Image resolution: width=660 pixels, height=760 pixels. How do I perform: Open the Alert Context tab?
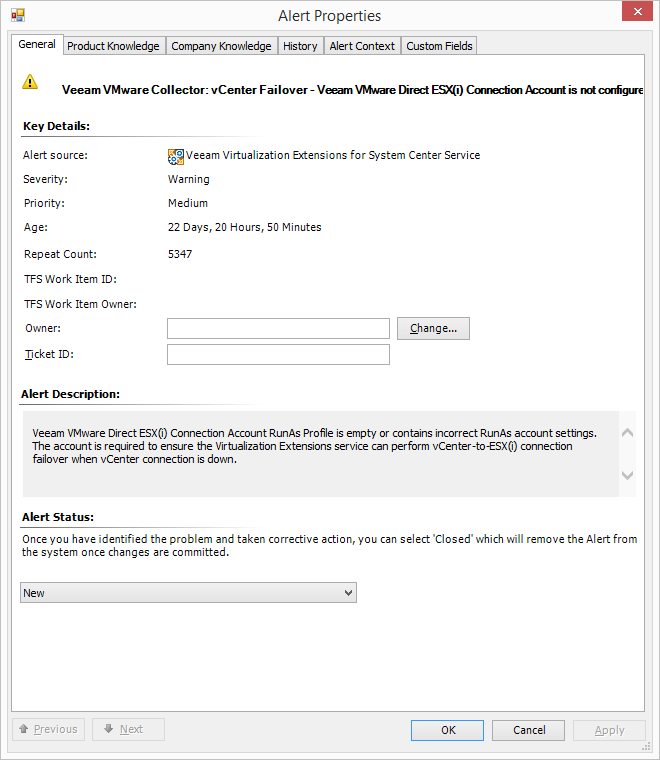click(362, 46)
